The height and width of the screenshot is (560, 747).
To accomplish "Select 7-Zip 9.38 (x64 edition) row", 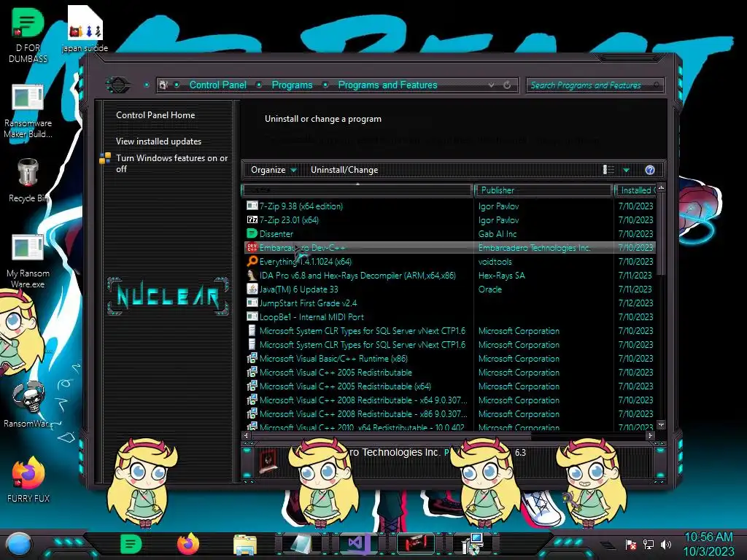I will 449,206.
